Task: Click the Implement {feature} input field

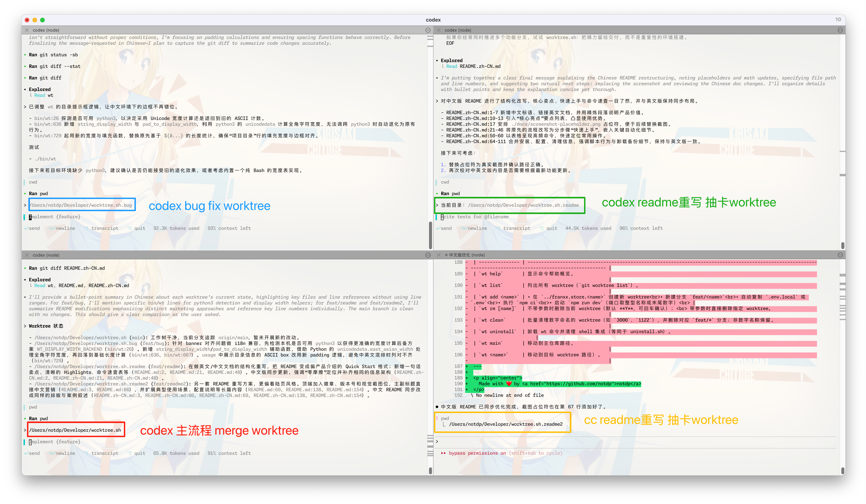Action: tap(55, 217)
